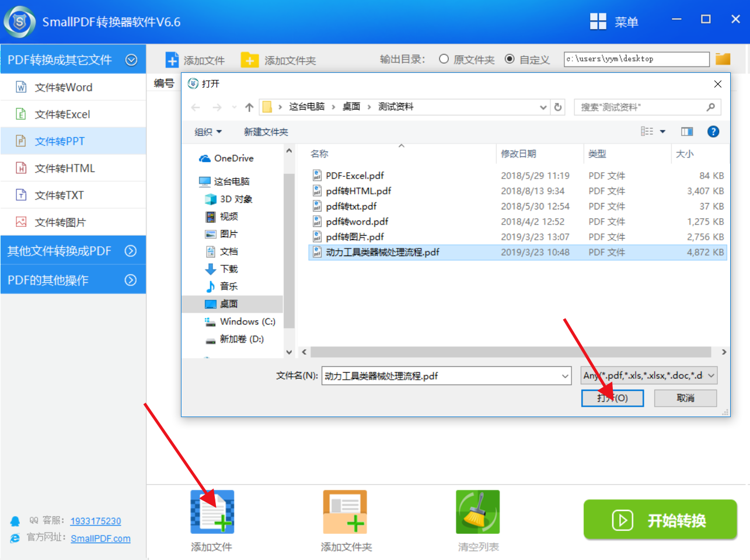Open the recent locations dropdown arrow
750x560 pixels.
coord(234,107)
